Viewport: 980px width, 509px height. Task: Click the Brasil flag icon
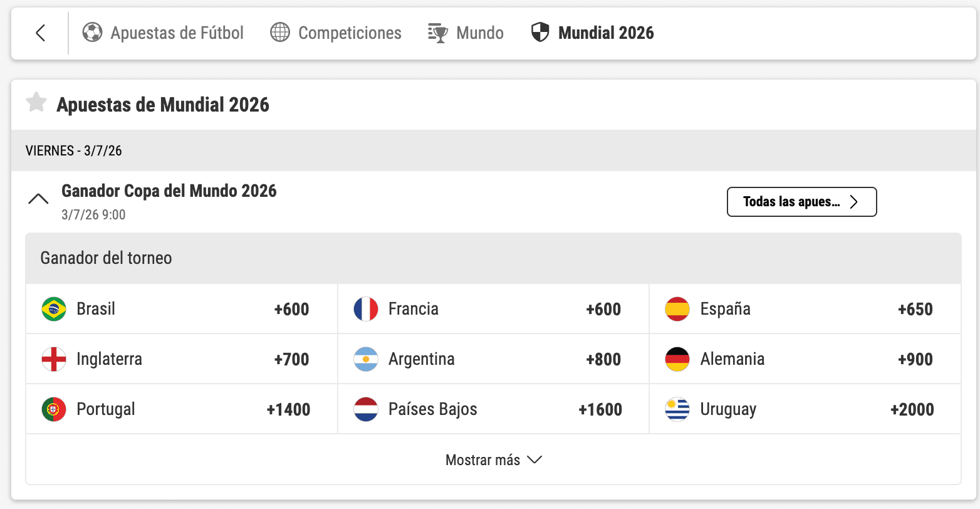click(54, 308)
